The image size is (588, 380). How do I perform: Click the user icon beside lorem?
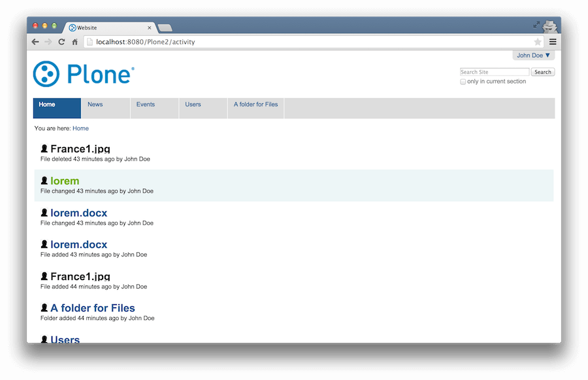[x=44, y=181]
